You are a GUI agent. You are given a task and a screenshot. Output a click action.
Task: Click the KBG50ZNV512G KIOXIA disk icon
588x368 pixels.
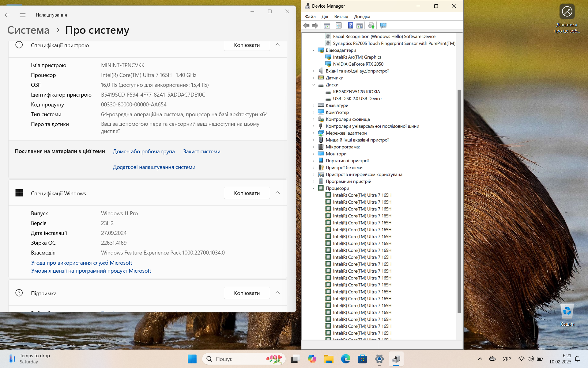[328, 92]
